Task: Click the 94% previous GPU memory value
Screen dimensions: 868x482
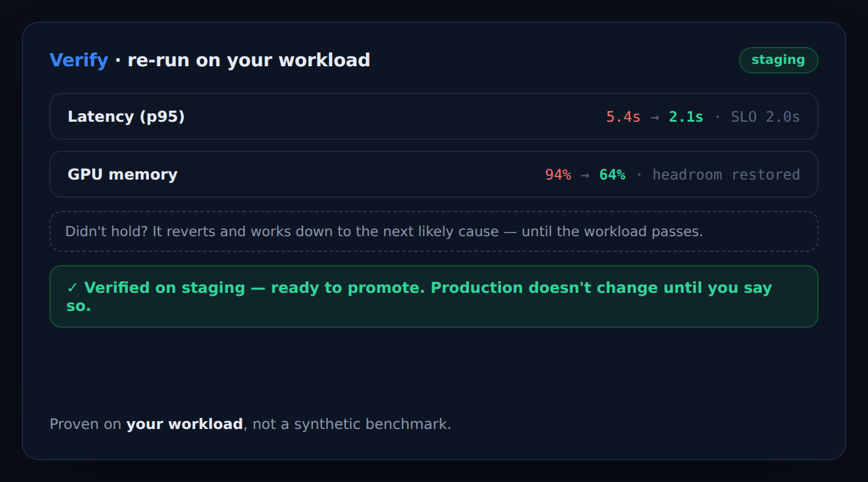Action: tap(558, 175)
